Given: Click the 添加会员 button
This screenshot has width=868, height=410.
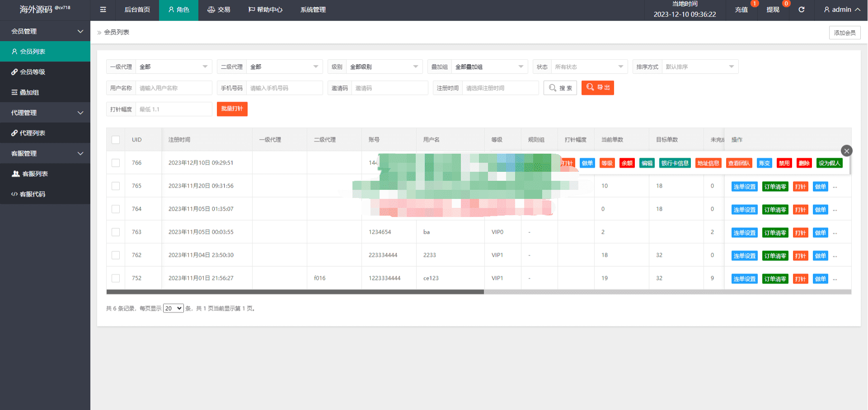Looking at the screenshot, I should 845,33.
